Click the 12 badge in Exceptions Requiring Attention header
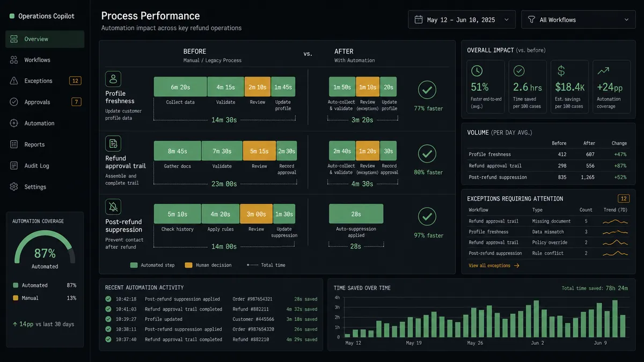 [624, 198]
